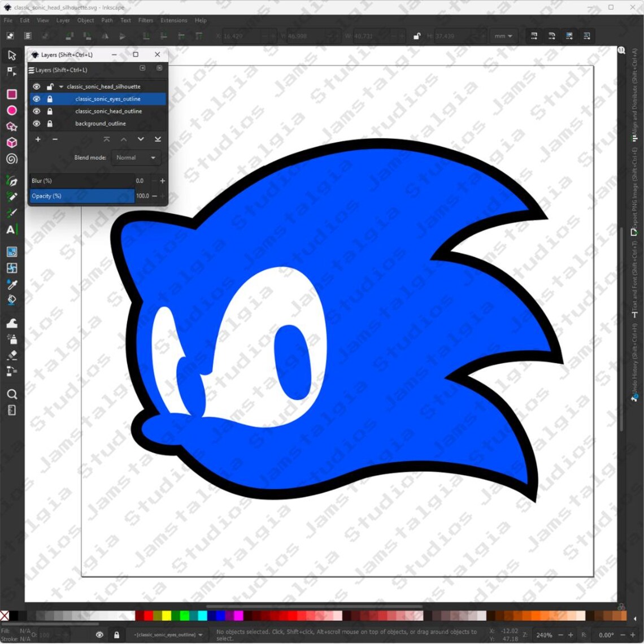644x644 pixels.
Task: Open the Text tool
Action: (x=11, y=230)
